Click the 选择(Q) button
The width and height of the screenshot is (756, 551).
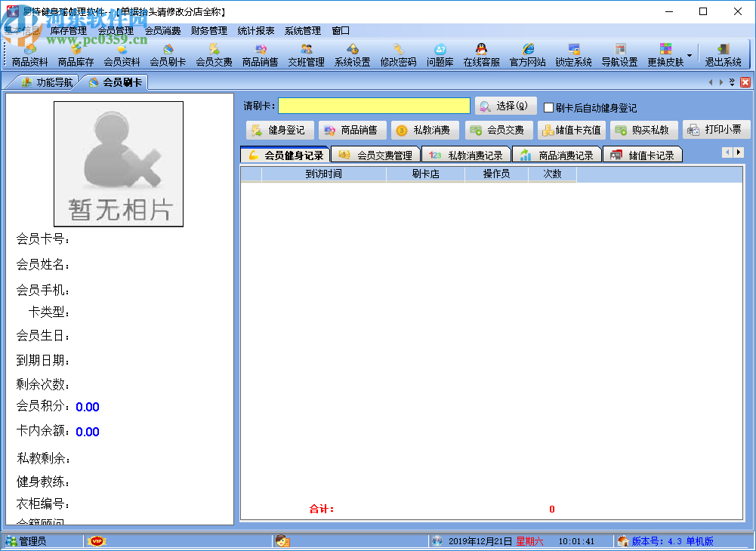point(505,106)
